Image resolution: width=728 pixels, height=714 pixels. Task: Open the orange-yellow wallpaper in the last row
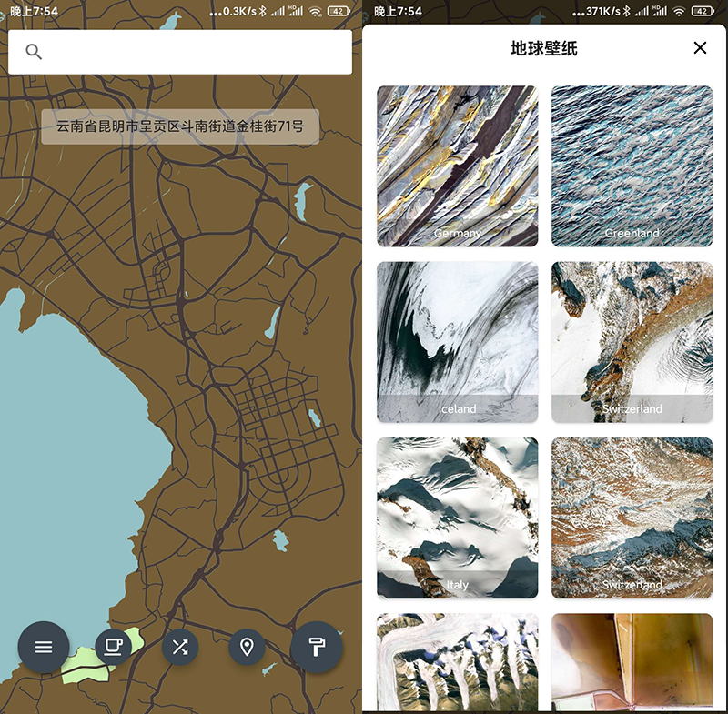(x=632, y=662)
